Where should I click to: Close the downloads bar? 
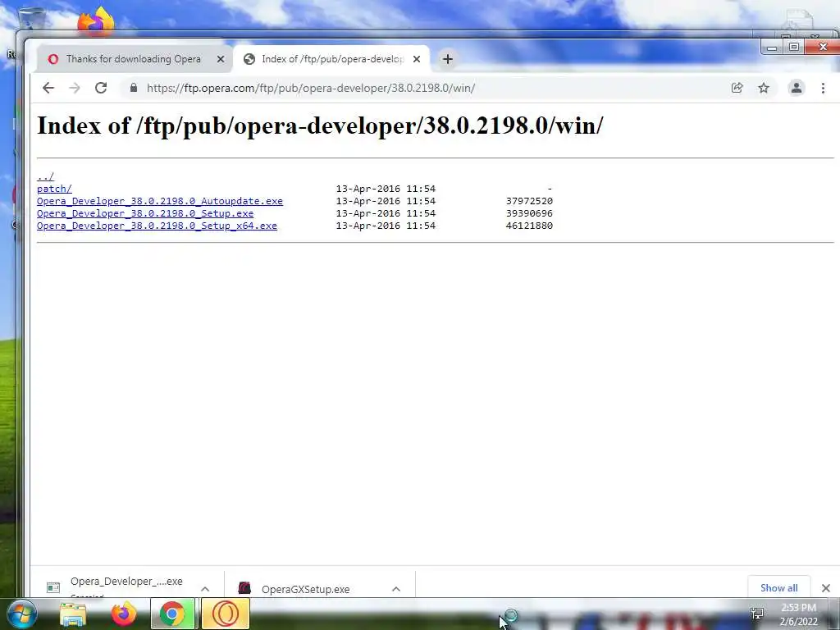click(x=825, y=588)
